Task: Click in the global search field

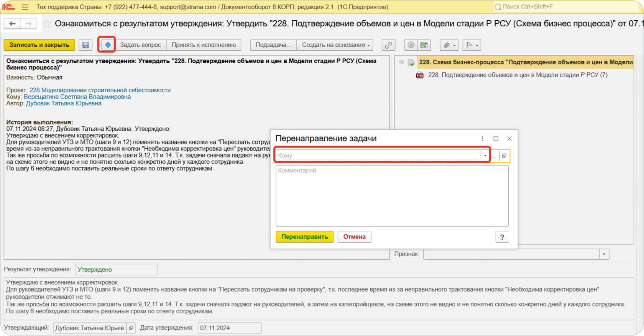Action: click(x=565, y=7)
